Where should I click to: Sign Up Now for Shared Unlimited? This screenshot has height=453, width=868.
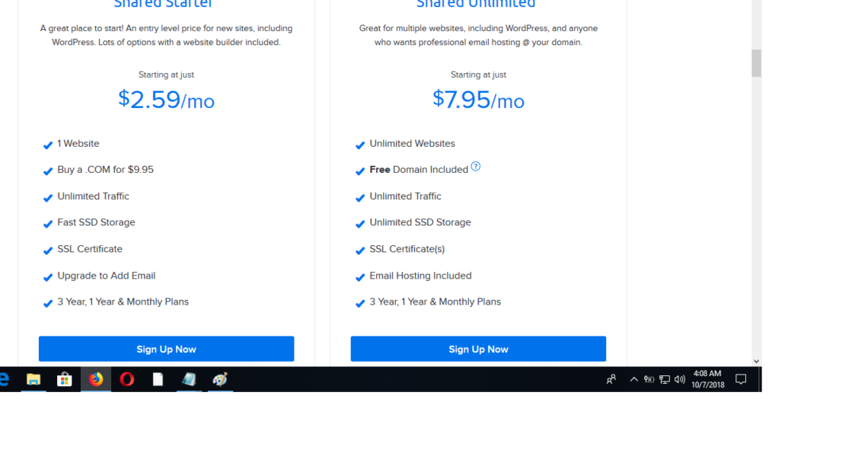click(478, 349)
